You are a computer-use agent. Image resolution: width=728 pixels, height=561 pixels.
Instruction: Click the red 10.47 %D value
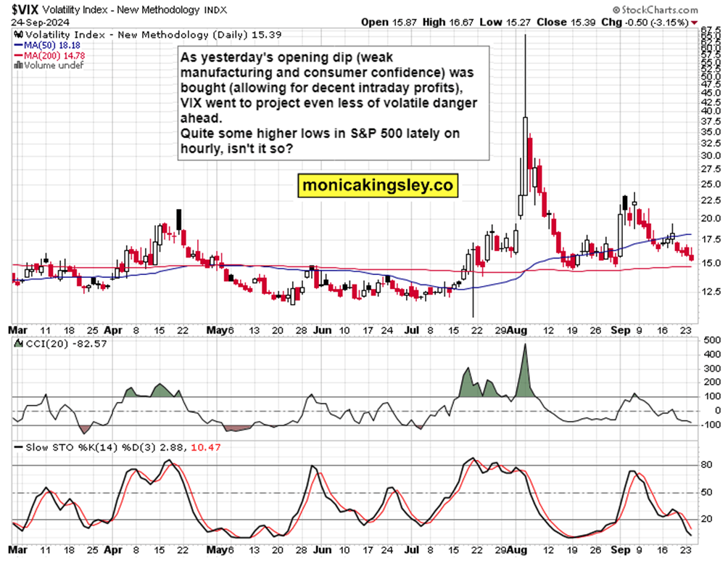coord(206,447)
